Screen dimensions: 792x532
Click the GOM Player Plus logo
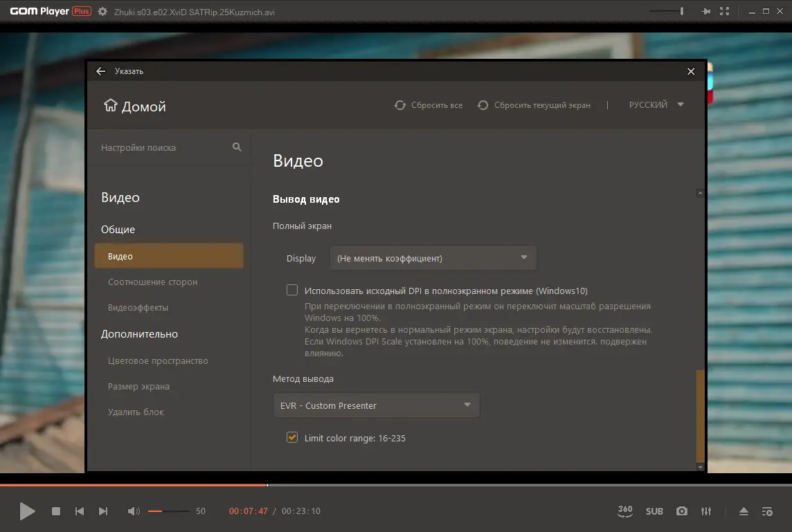coord(51,11)
